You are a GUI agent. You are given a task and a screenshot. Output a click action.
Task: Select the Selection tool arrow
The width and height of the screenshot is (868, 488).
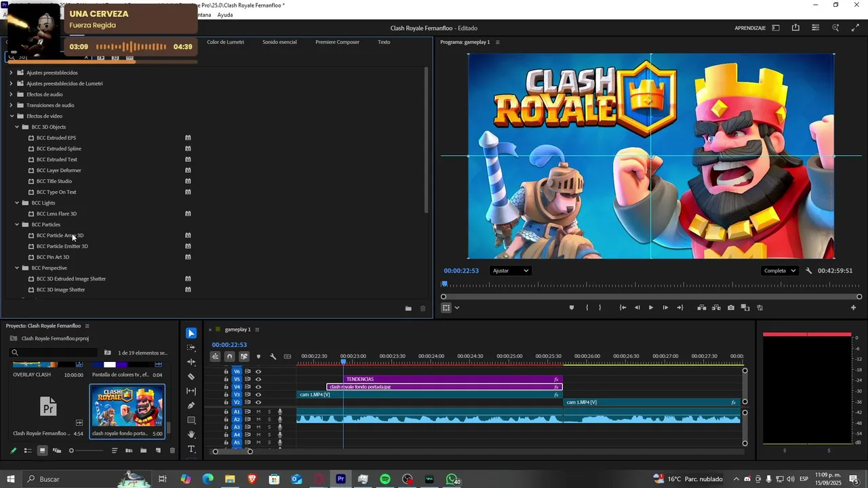tap(191, 333)
